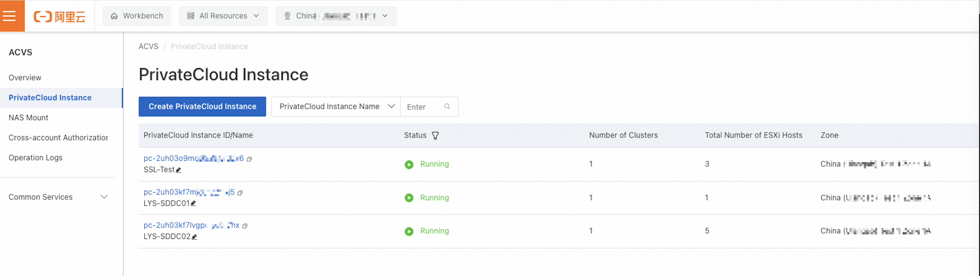Viewport: 980px width, 276px height.
Task: Copy the LYS-SDDC02 instance ID
Action: tap(245, 226)
